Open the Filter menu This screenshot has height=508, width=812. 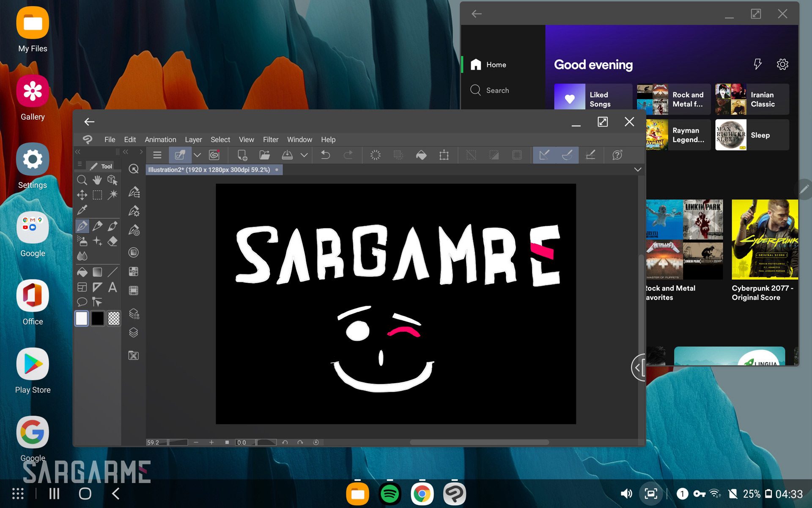[x=270, y=140]
